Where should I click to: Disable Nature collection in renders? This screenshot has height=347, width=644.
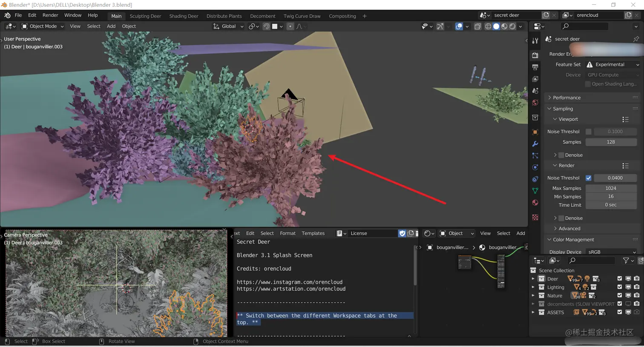(x=637, y=295)
